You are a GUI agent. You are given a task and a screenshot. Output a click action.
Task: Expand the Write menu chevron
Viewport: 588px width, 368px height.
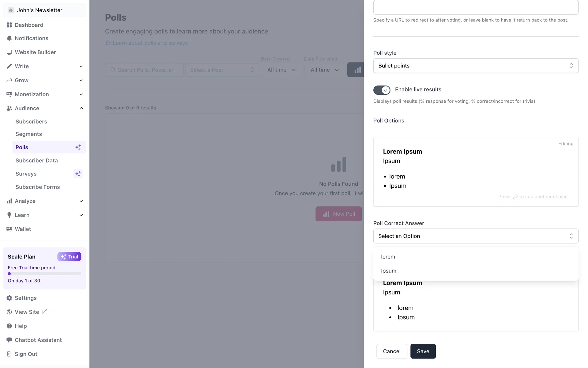[81, 67]
